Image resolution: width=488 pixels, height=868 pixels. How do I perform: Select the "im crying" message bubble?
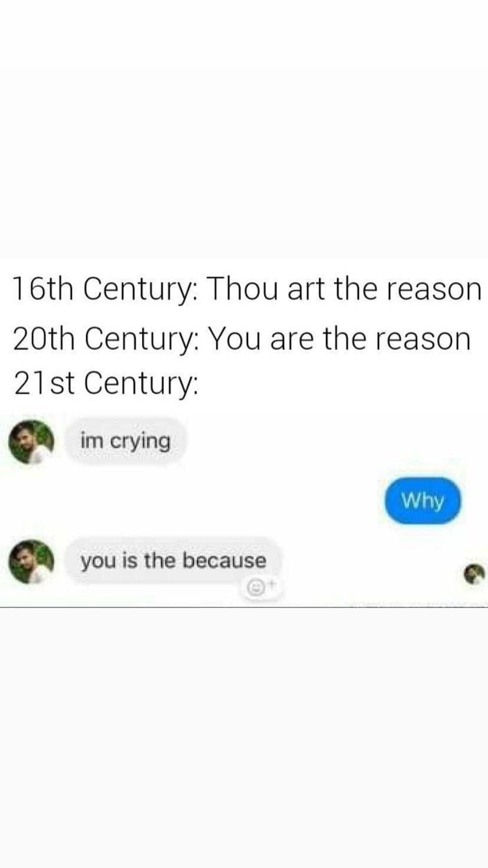pyautogui.click(x=126, y=440)
